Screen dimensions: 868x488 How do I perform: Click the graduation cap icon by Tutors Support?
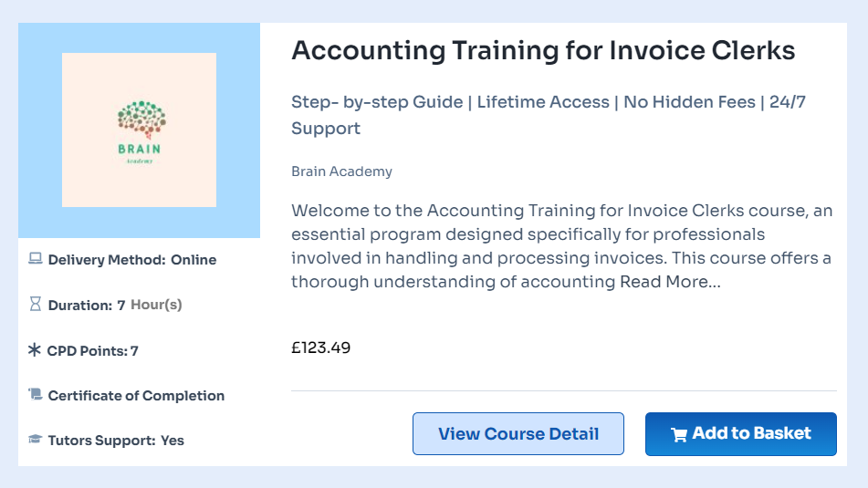click(x=35, y=440)
